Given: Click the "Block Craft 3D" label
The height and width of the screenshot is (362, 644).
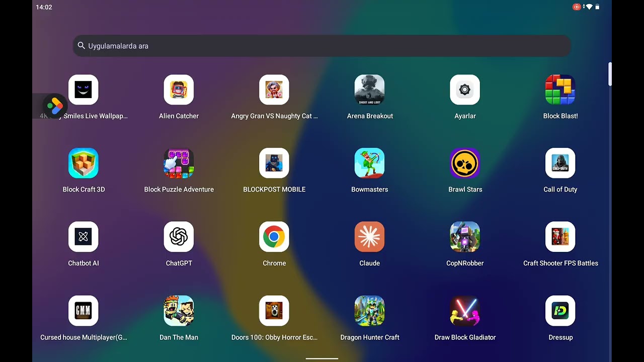Looking at the screenshot, I should point(84,190).
